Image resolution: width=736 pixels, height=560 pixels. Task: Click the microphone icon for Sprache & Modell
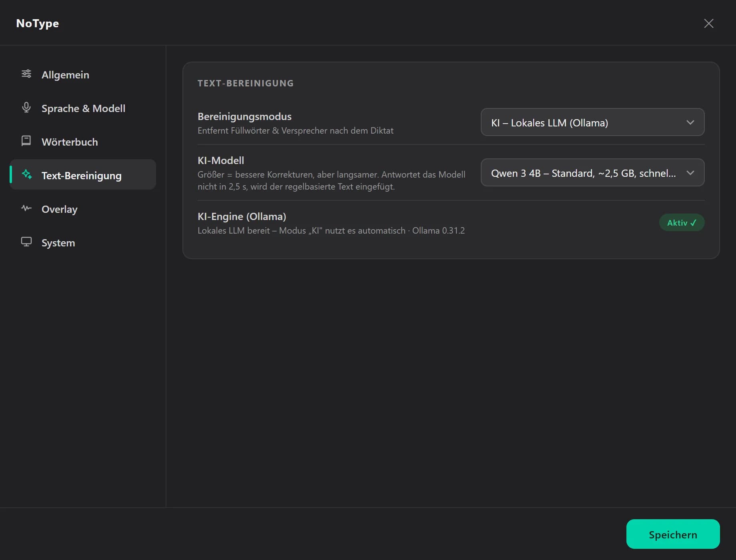[x=26, y=108]
